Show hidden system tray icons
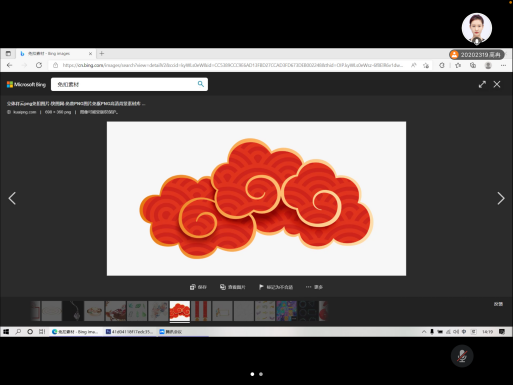 coord(424,332)
